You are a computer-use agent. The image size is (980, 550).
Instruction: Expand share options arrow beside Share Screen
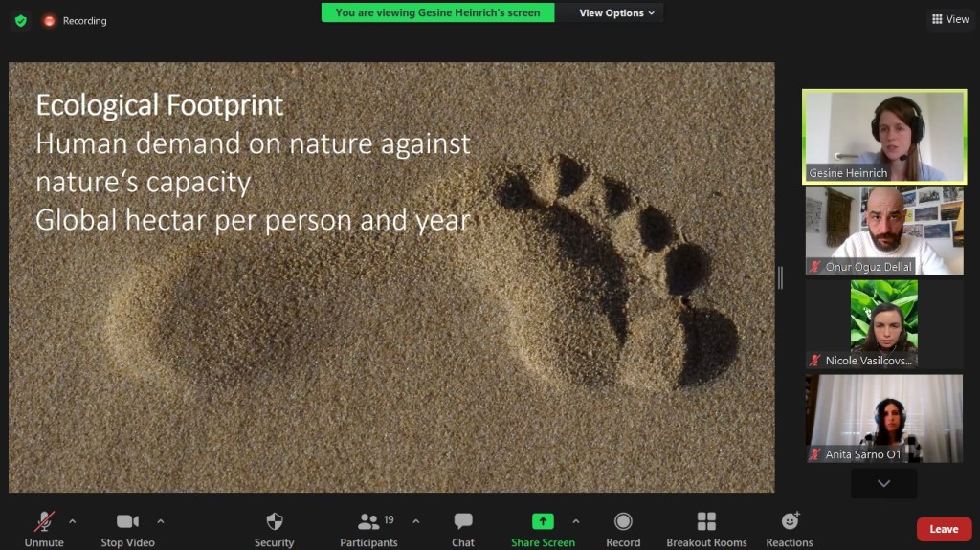[575, 521]
